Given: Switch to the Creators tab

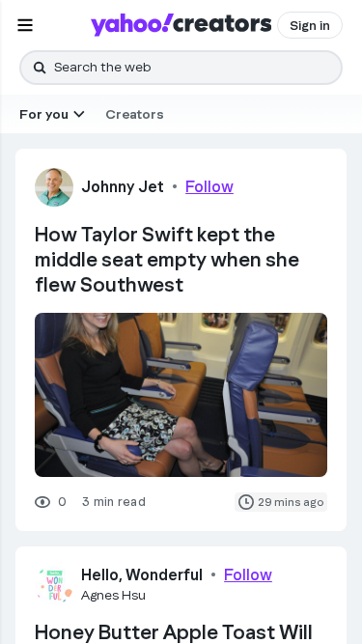Looking at the screenshot, I should [x=134, y=114].
